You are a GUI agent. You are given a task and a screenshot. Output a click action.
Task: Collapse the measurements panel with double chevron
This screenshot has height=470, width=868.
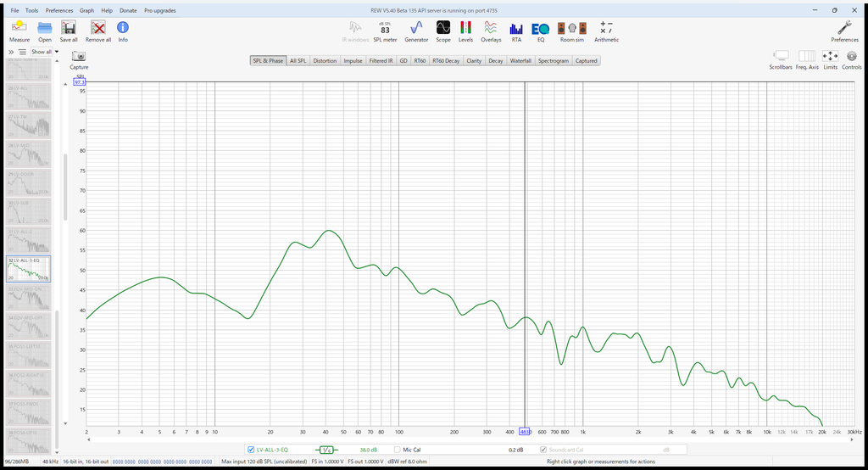[x=11, y=52]
